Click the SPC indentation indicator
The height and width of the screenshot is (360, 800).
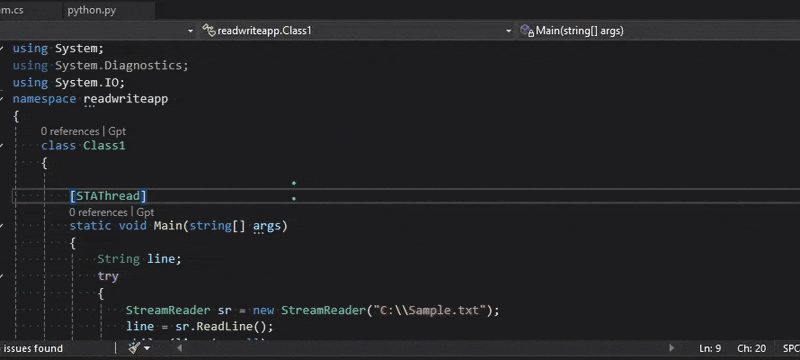pyautogui.click(x=791, y=348)
